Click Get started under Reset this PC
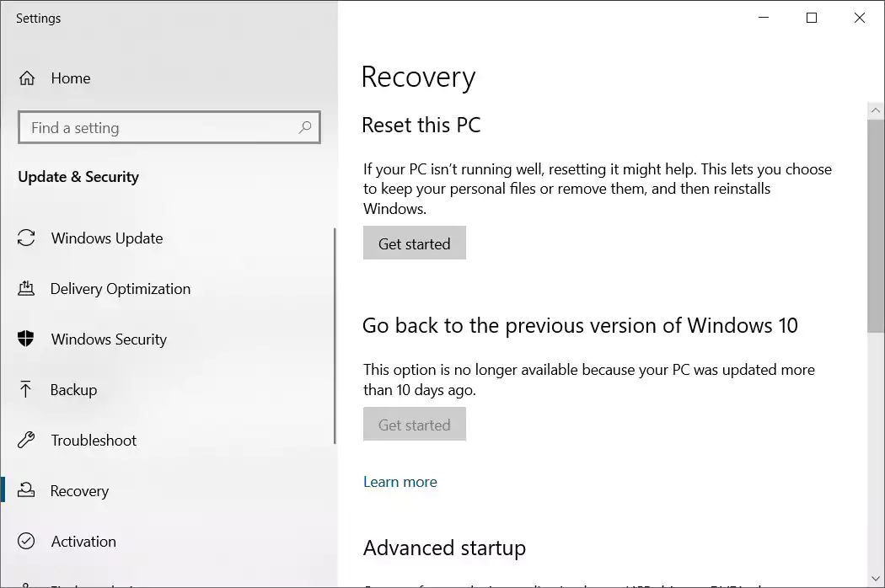 click(x=415, y=243)
